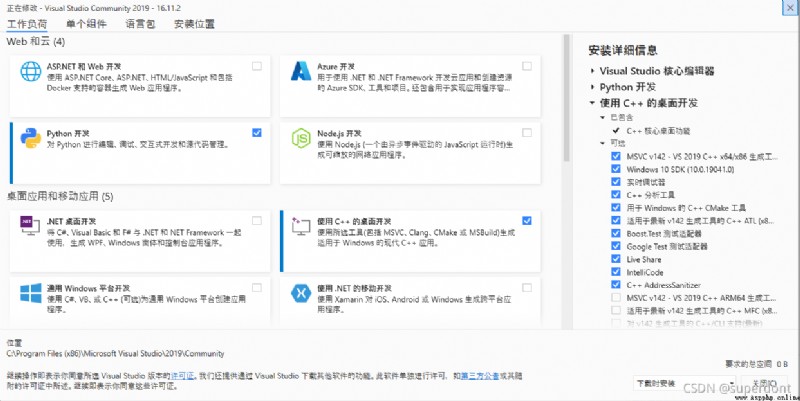Check the v142 C++ MFC option
800x401 pixels.
coord(616,310)
